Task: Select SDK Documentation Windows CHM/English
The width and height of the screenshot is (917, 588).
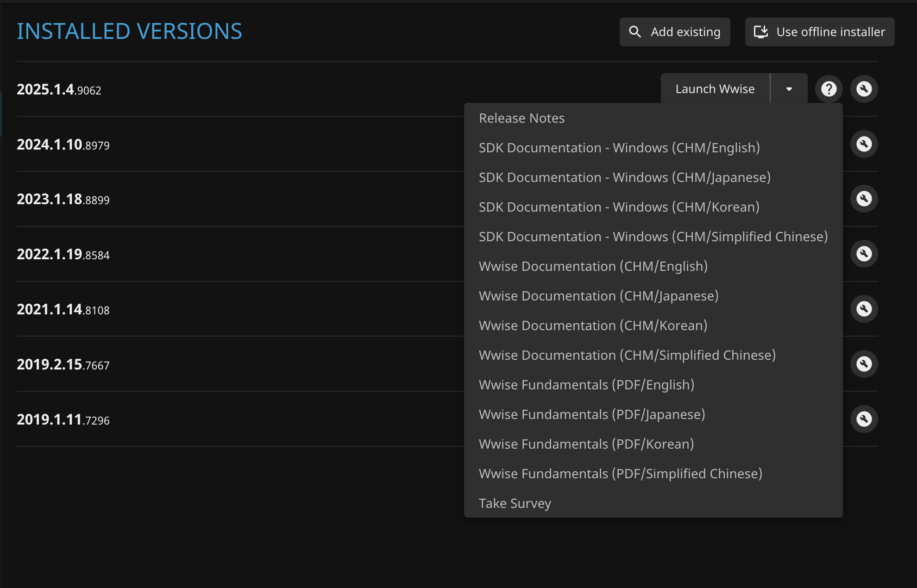Action: pyautogui.click(x=619, y=148)
